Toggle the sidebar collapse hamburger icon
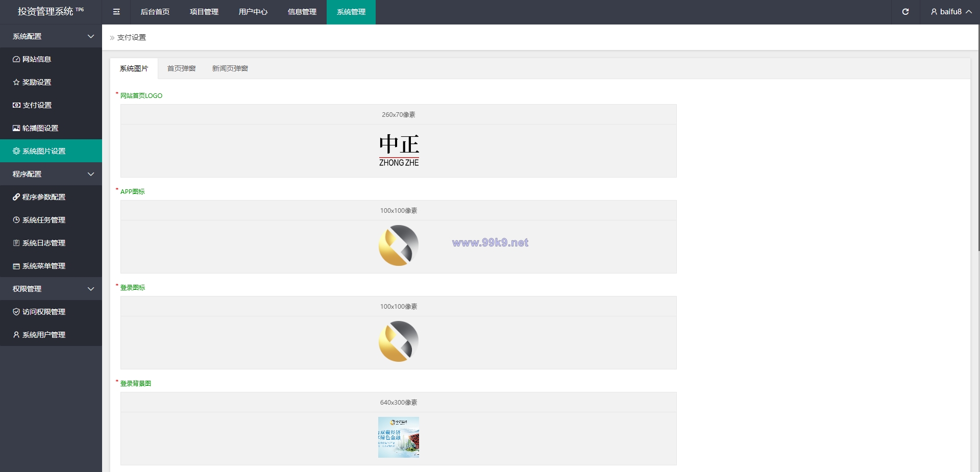Image resolution: width=980 pixels, height=472 pixels. [x=116, y=12]
